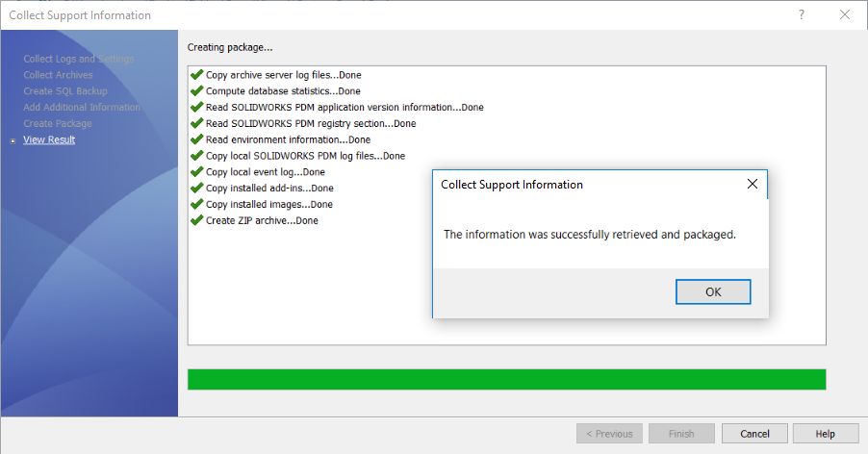Click the green completed progress bar
868x454 pixels.
pos(507,379)
